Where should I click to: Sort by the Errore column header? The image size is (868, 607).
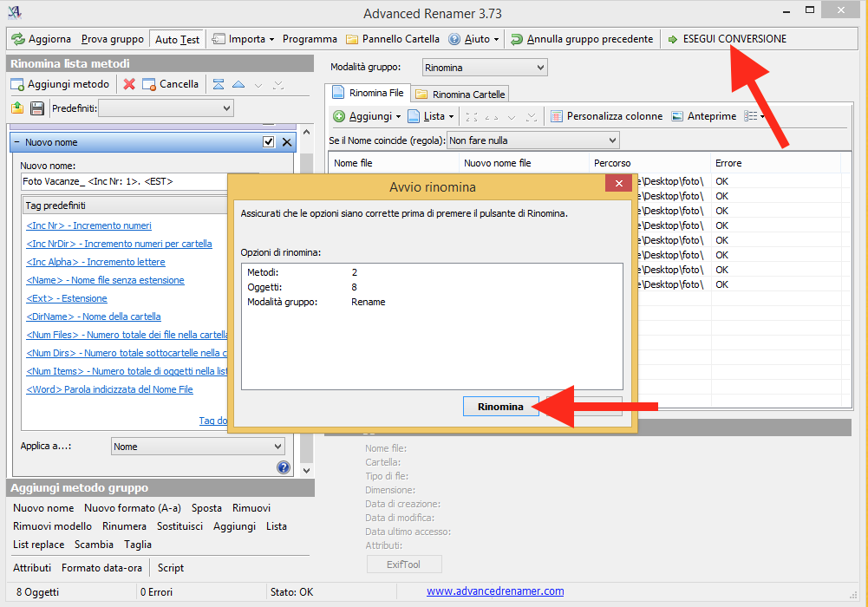click(x=775, y=163)
